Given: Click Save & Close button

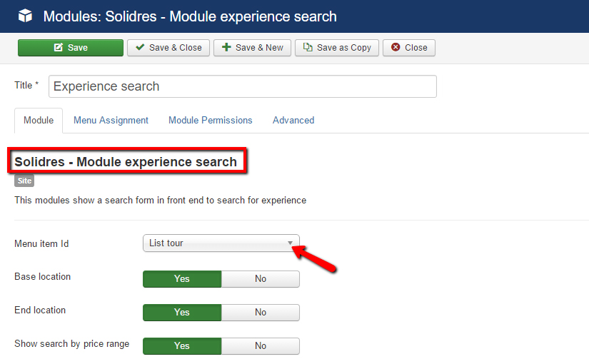Looking at the screenshot, I should tap(168, 48).
